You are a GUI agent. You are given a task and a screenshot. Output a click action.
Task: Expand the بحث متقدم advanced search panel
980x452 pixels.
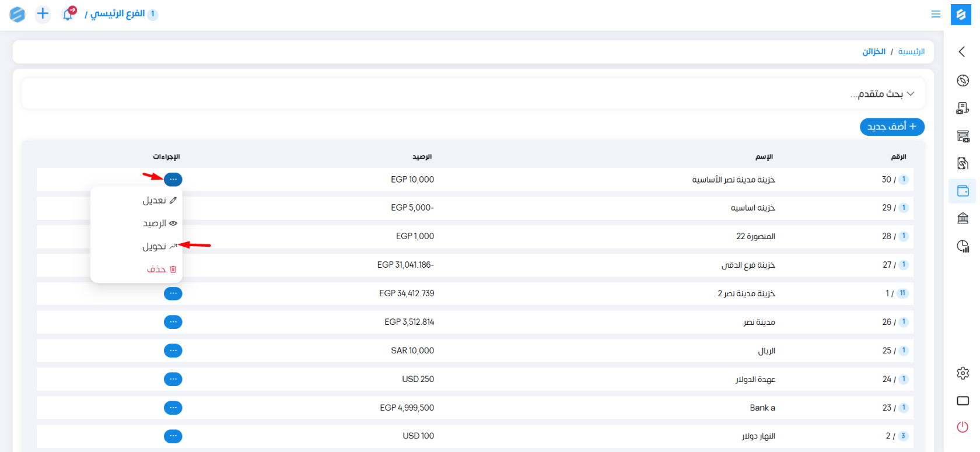(883, 94)
